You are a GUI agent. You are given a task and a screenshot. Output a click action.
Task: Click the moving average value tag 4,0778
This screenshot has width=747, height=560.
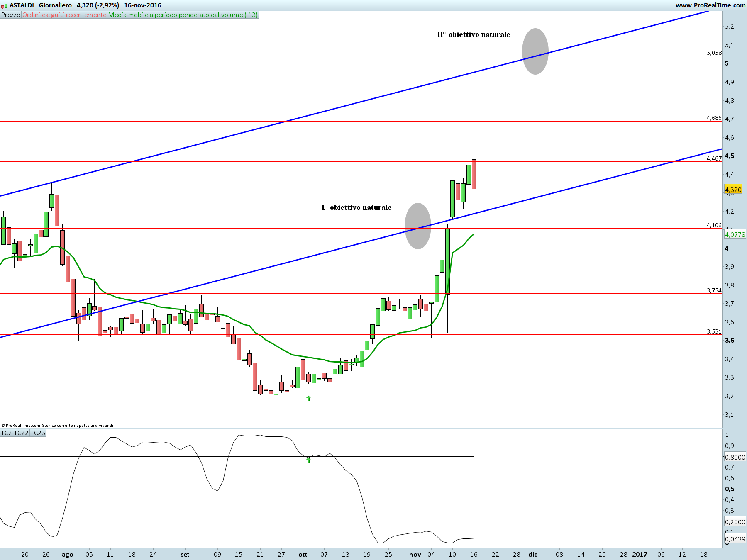point(735,234)
